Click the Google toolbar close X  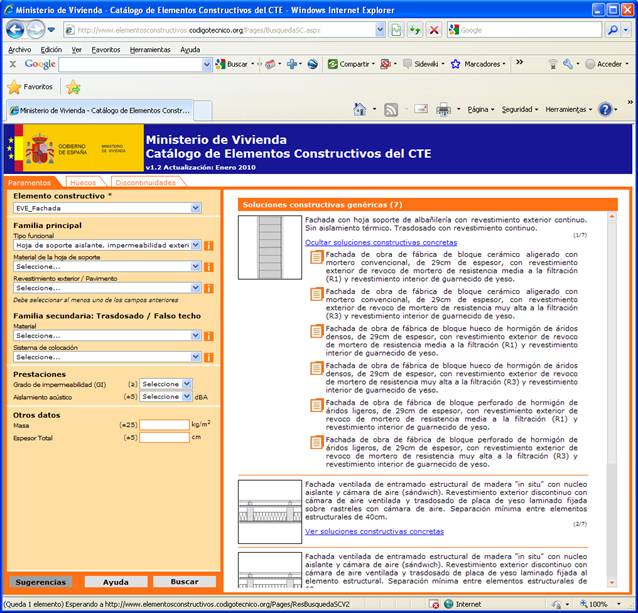point(13,64)
